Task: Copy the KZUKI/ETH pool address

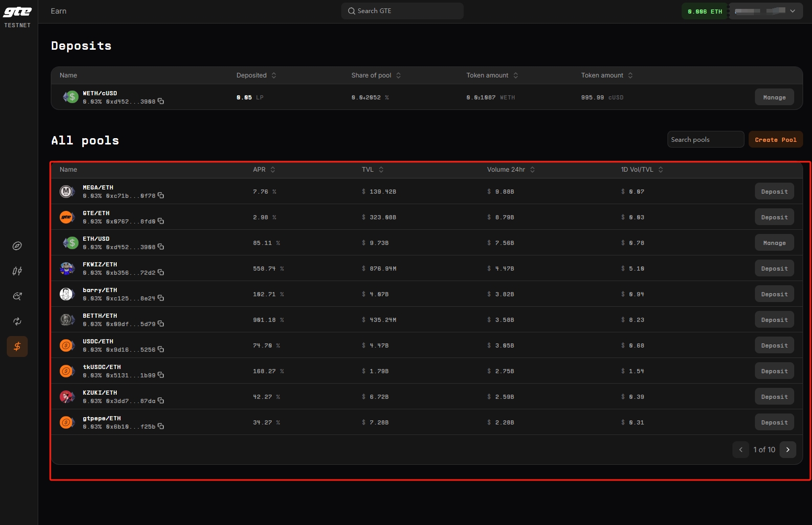Action: [161, 401]
